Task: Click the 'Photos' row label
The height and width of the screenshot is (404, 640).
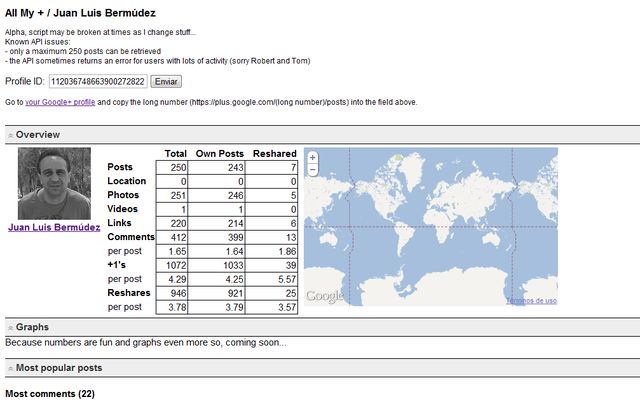Action: click(123, 195)
